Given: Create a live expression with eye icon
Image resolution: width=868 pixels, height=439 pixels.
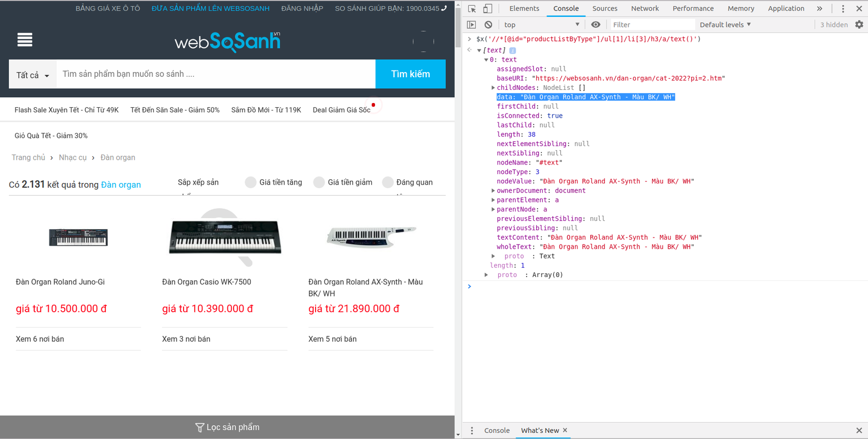Looking at the screenshot, I should click(x=596, y=25).
